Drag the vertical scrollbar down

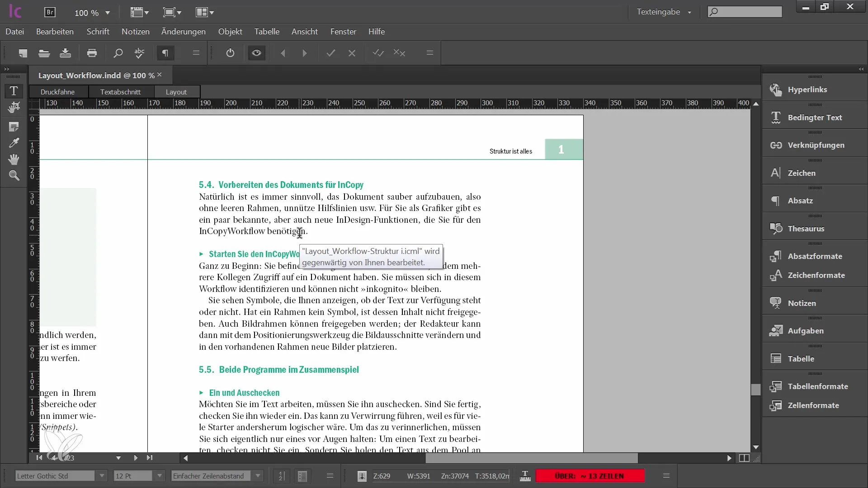(755, 388)
